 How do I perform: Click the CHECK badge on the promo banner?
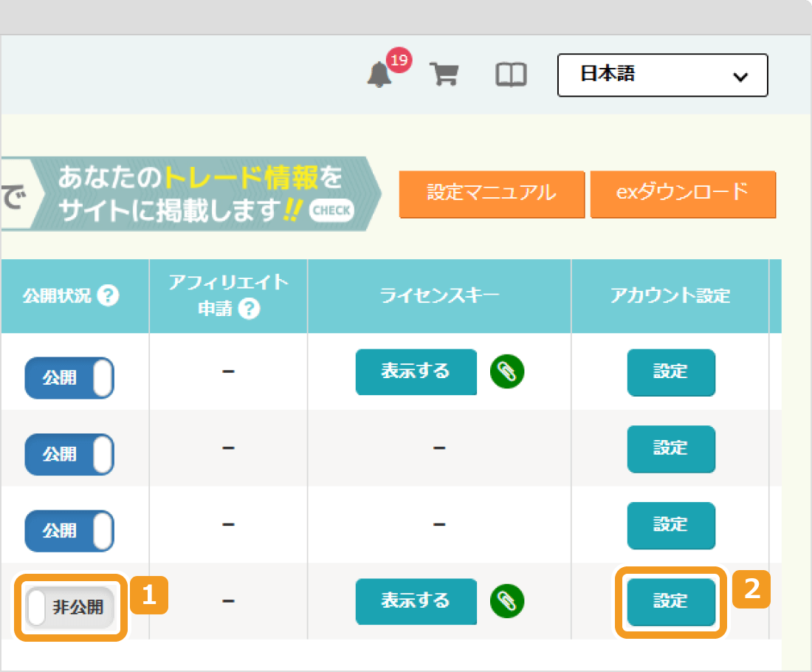(x=331, y=210)
